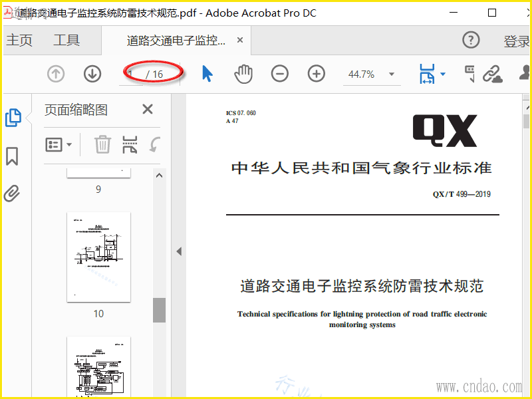The height and width of the screenshot is (399, 532).
Task: Click the thumbnail panel page layout icon
Action: (x=130, y=144)
